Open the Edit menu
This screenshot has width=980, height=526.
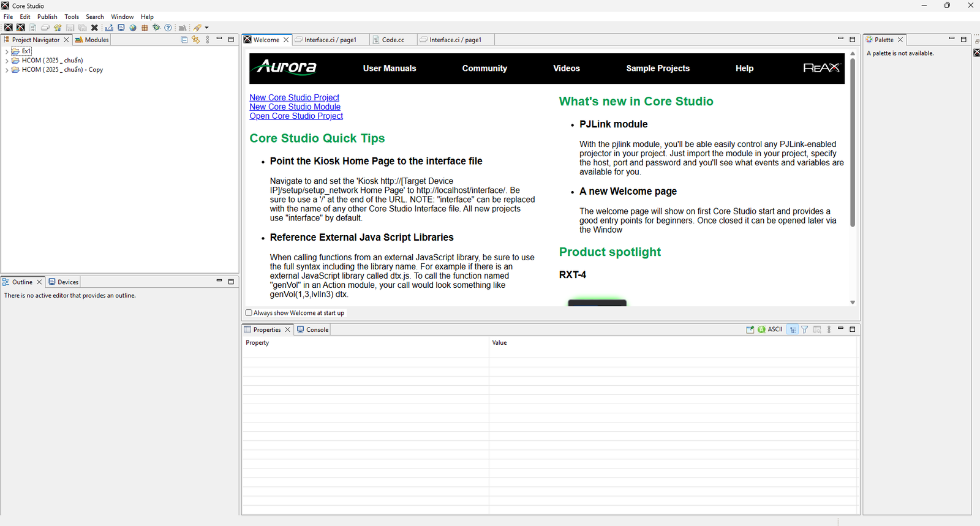[x=25, y=17]
